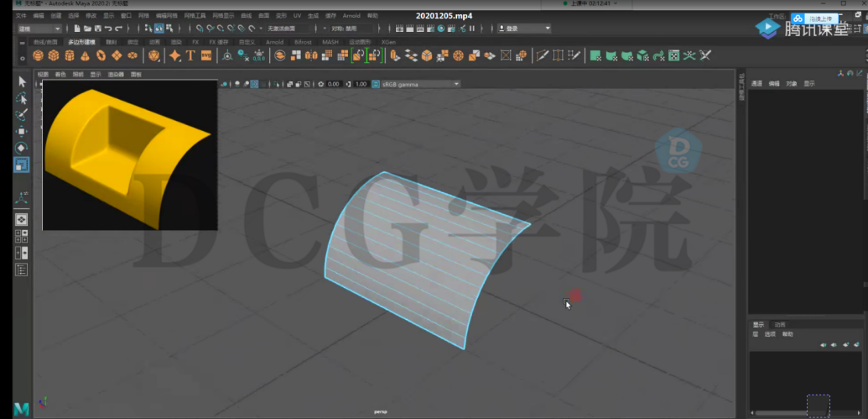Open the sRGB gamma view transform dropdown

tap(420, 84)
